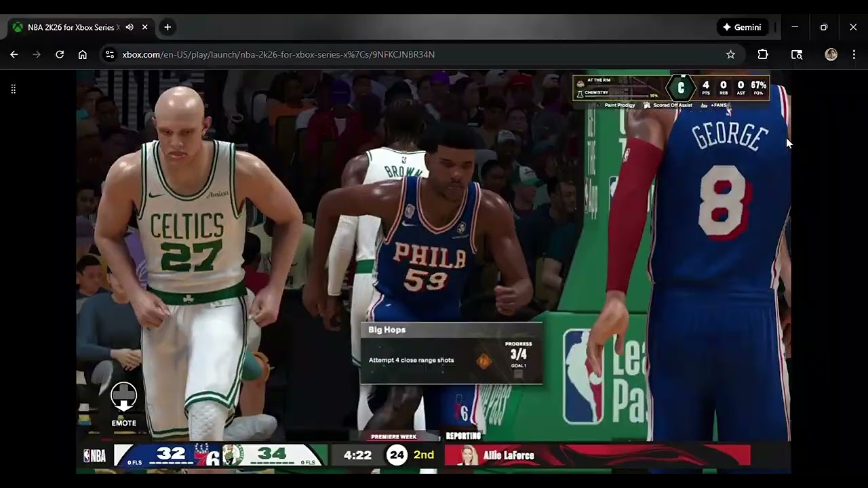The height and width of the screenshot is (488, 868).
Task: Open the browser home page
Action: [x=82, y=54]
